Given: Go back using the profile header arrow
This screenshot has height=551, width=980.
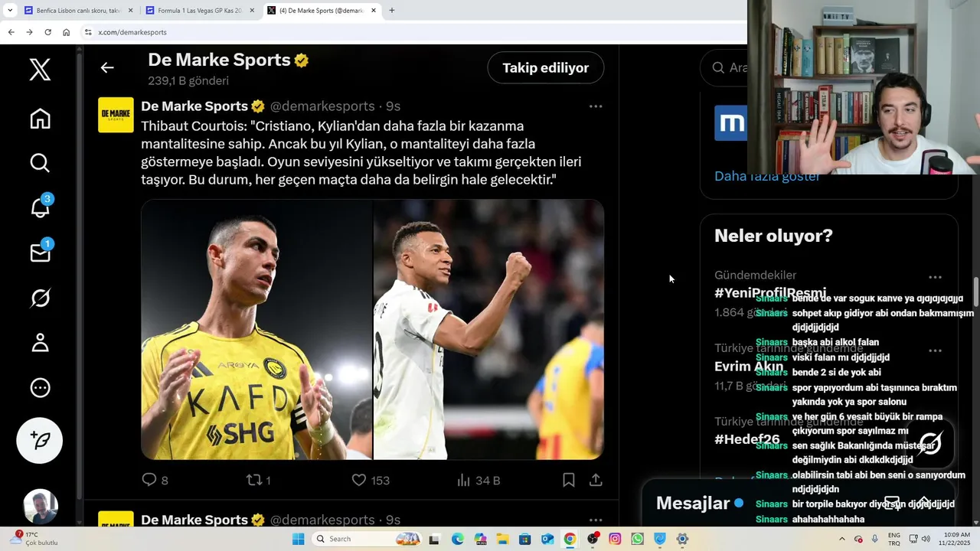Looking at the screenshot, I should [x=107, y=67].
